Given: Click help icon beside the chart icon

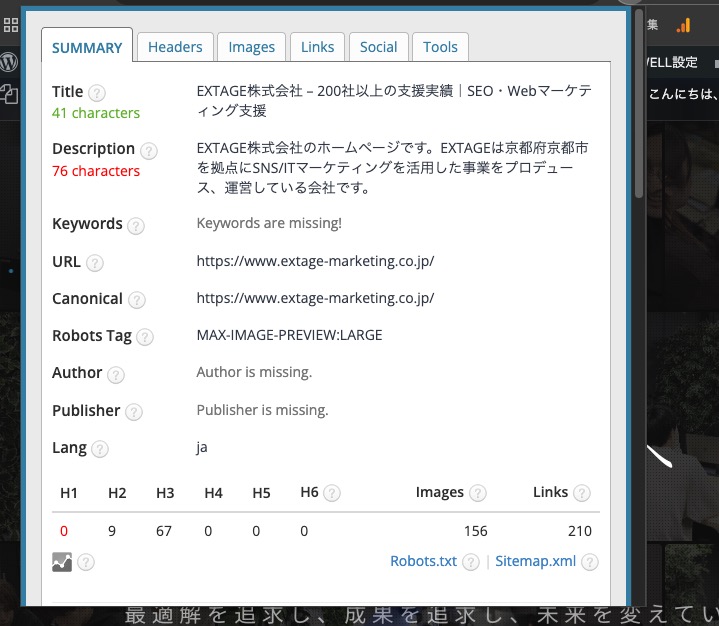Looking at the screenshot, I should pos(86,562).
